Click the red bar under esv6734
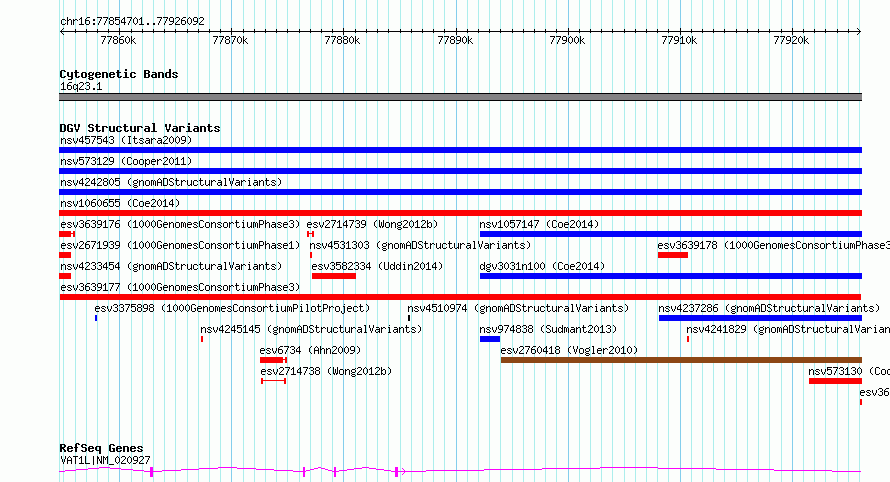 273,360
